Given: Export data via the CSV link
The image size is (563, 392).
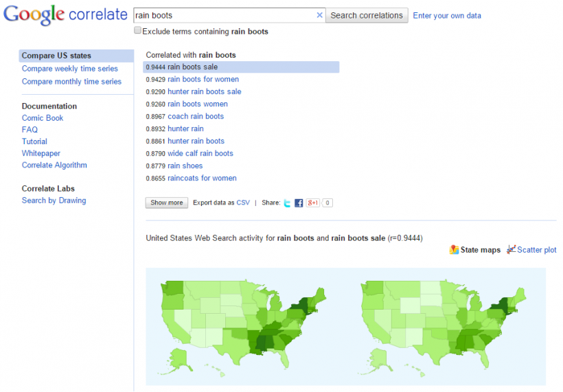Looking at the screenshot, I should (243, 203).
